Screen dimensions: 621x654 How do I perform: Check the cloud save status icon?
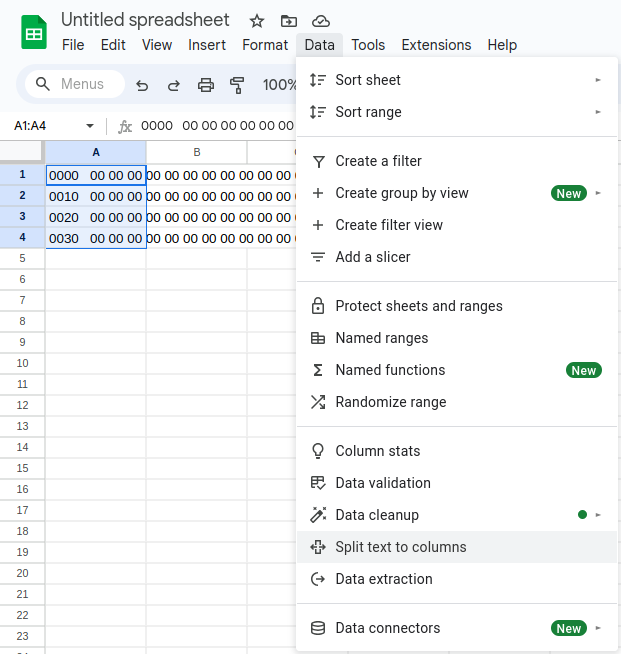pyautogui.click(x=320, y=21)
